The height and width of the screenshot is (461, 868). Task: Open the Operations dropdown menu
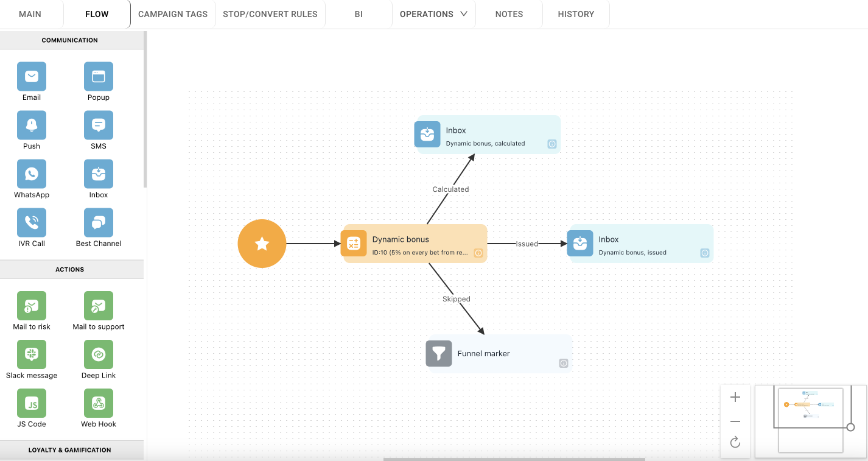pos(433,14)
